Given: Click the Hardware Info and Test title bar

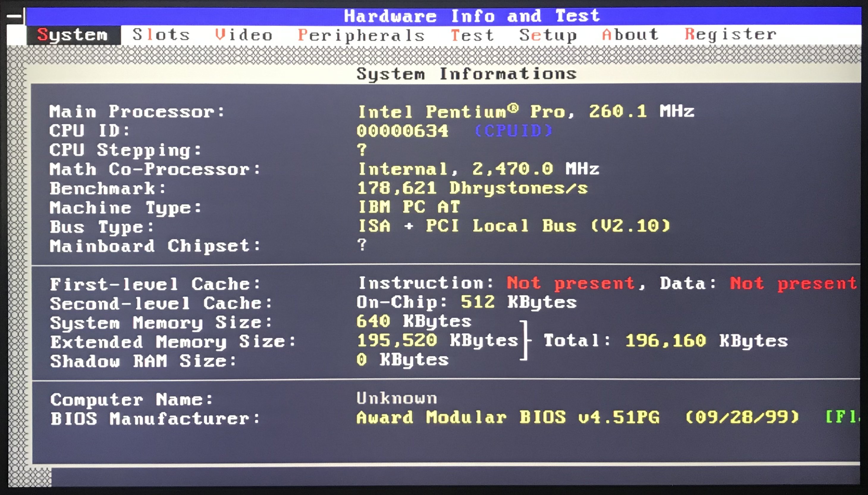Looking at the screenshot, I should click(471, 16).
